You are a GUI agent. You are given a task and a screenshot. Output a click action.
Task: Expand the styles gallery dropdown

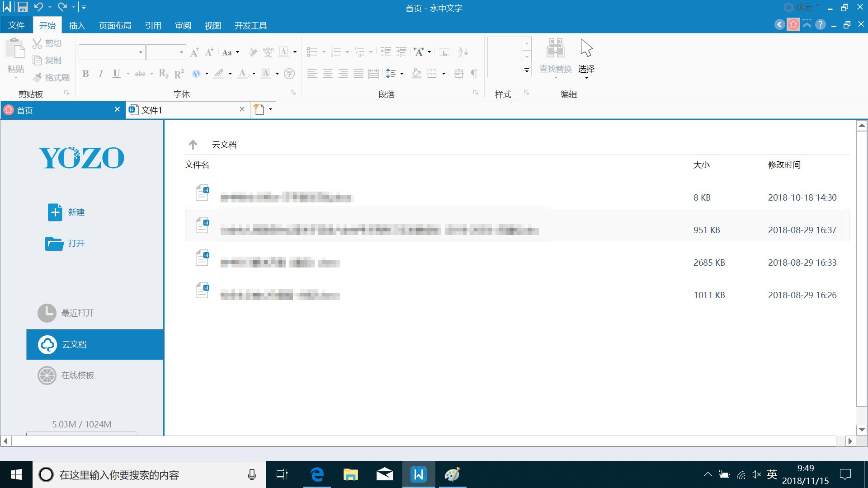(527, 70)
